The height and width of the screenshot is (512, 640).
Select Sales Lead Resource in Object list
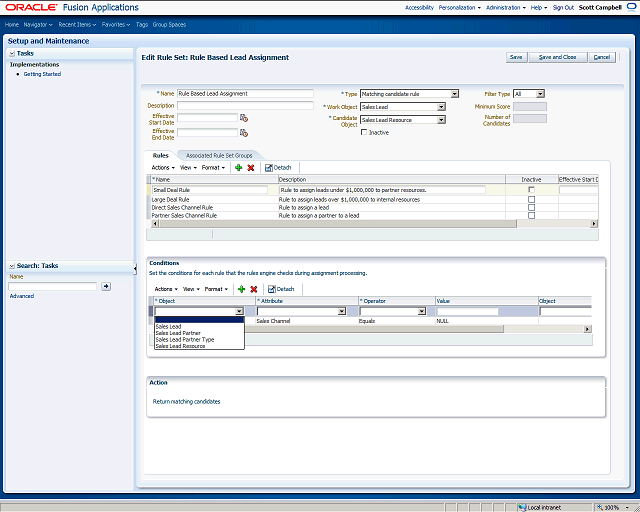[x=199, y=346]
